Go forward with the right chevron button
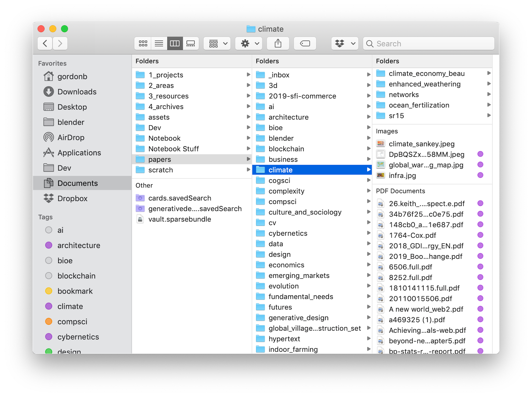This screenshot has height=397, width=532. [x=60, y=44]
